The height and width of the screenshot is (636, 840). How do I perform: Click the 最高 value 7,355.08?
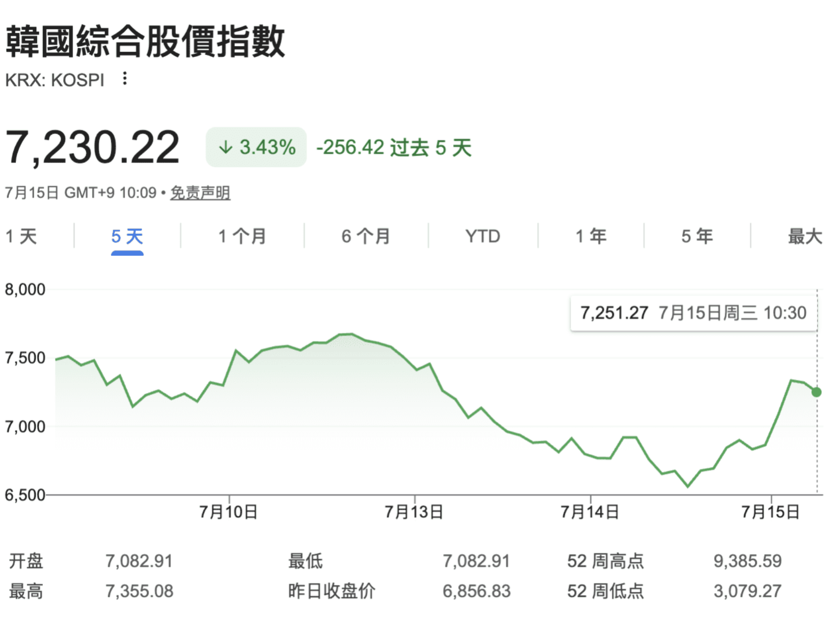(x=139, y=591)
